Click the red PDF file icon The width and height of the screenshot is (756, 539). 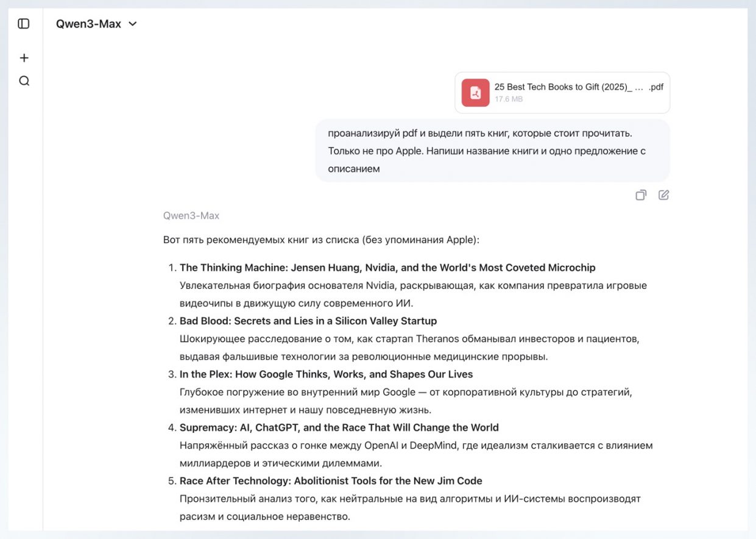pos(475,93)
